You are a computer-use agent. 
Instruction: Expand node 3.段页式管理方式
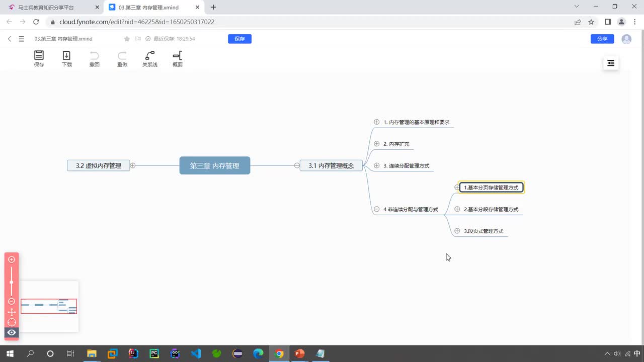pos(457,231)
